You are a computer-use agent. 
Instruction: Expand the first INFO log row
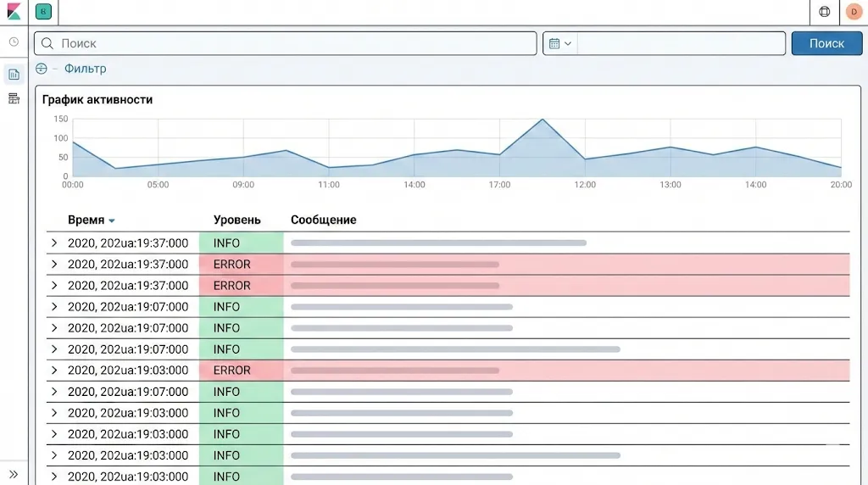point(54,243)
